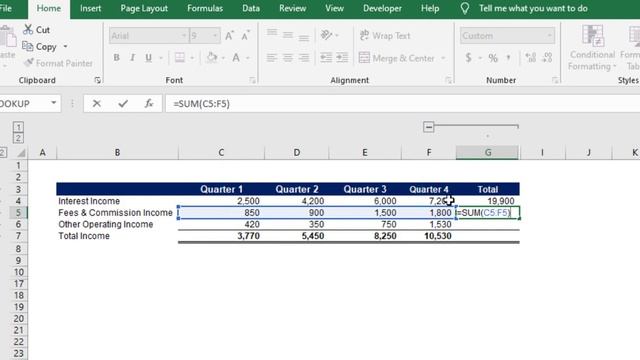Open the Home ribbon tab
This screenshot has width=640, height=360.
[49, 9]
